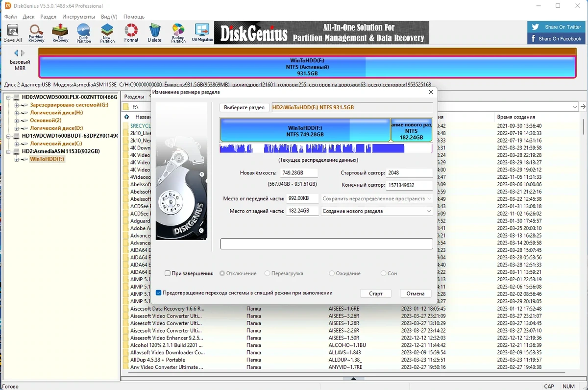
Task: Open the Помощь menu
Action: (x=134, y=17)
